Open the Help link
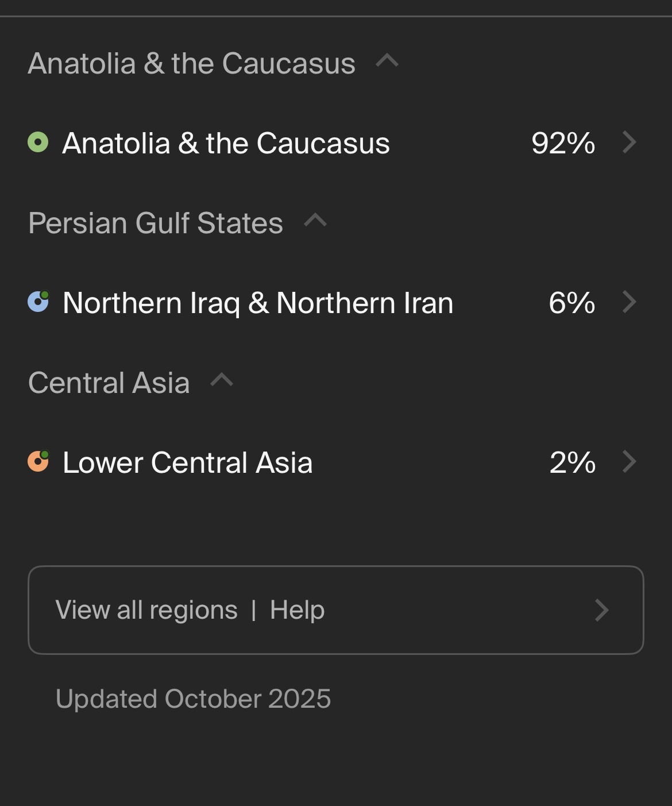The height and width of the screenshot is (806, 672). tap(297, 610)
